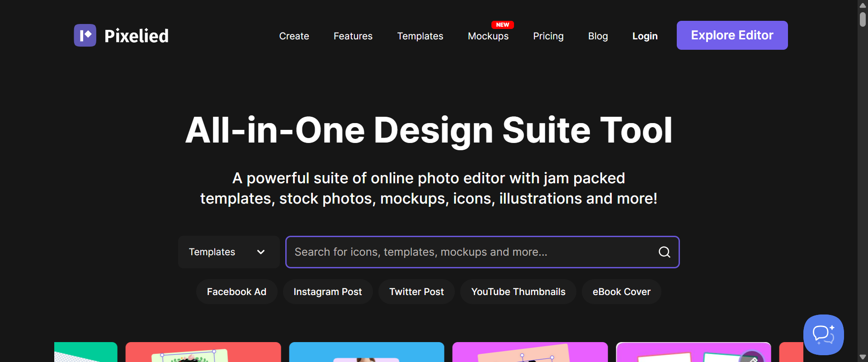Expand the Templates category dropdown
868x362 pixels.
tap(229, 252)
